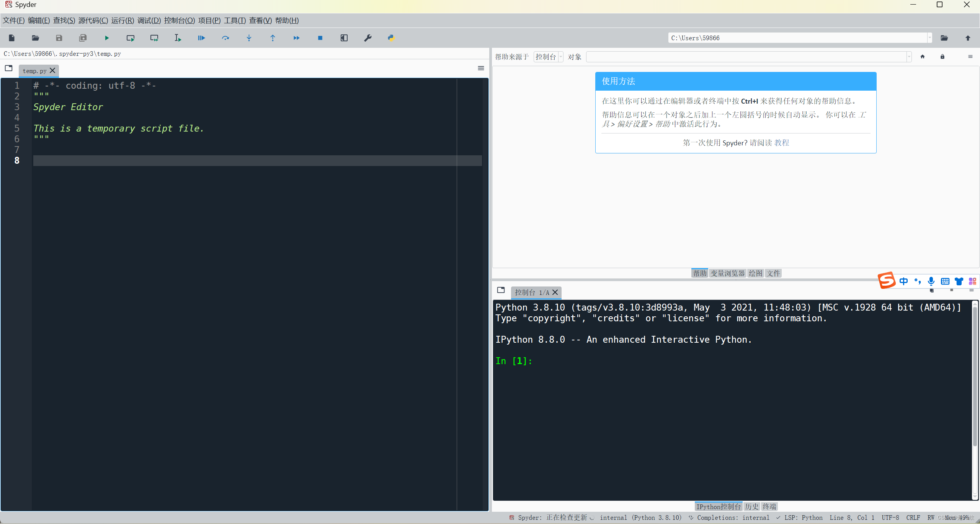
Task: Open Preferences via the wrench icon
Action: point(367,38)
